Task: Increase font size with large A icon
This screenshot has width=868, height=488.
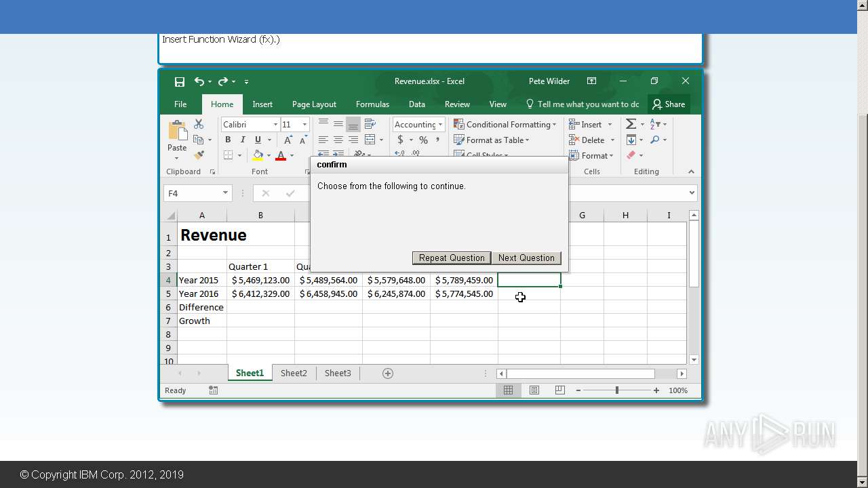Action: 288,140
